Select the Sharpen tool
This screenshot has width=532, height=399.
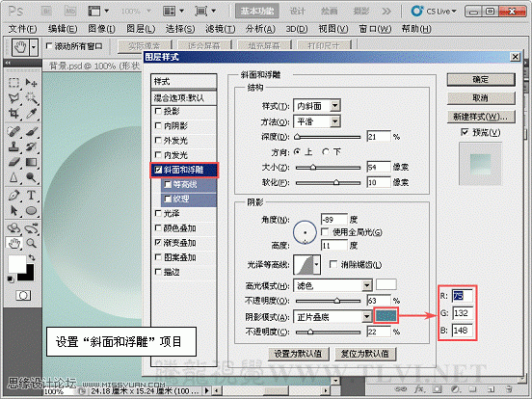click(13, 177)
